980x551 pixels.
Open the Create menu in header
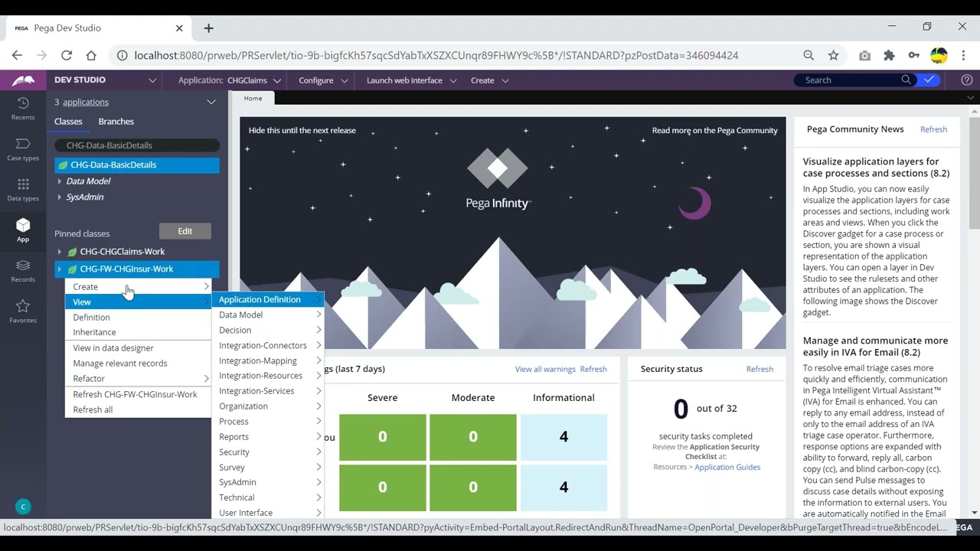(489, 80)
